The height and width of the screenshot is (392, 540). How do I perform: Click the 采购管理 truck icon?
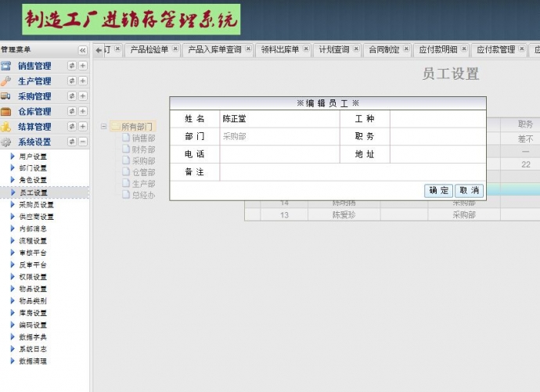pyautogui.click(x=5, y=96)
